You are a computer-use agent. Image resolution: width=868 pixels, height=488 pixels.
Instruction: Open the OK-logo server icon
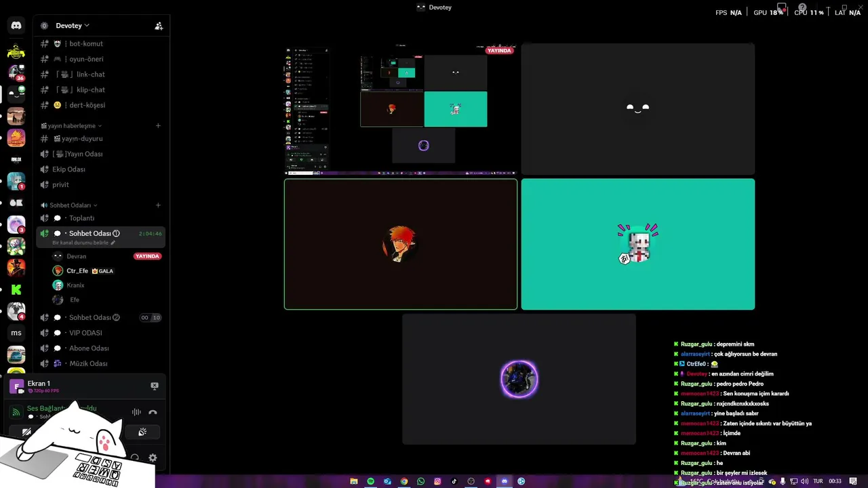tap(16, 203)
